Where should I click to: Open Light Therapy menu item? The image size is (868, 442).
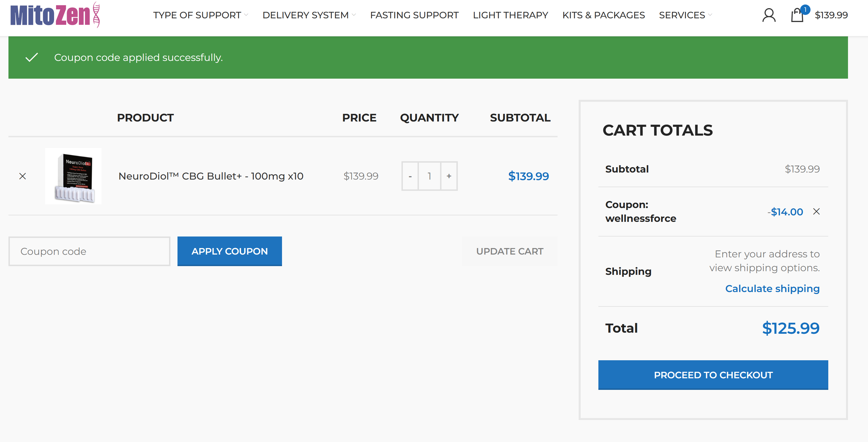[510, 15]
